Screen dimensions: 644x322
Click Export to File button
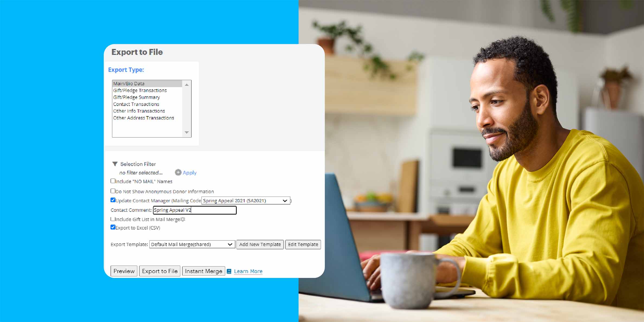160,271
